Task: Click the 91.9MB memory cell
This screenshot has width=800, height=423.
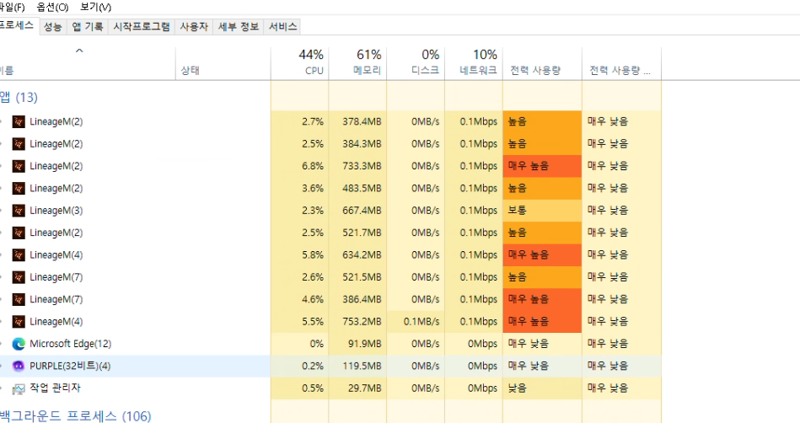Action: (x=358, y=344)
